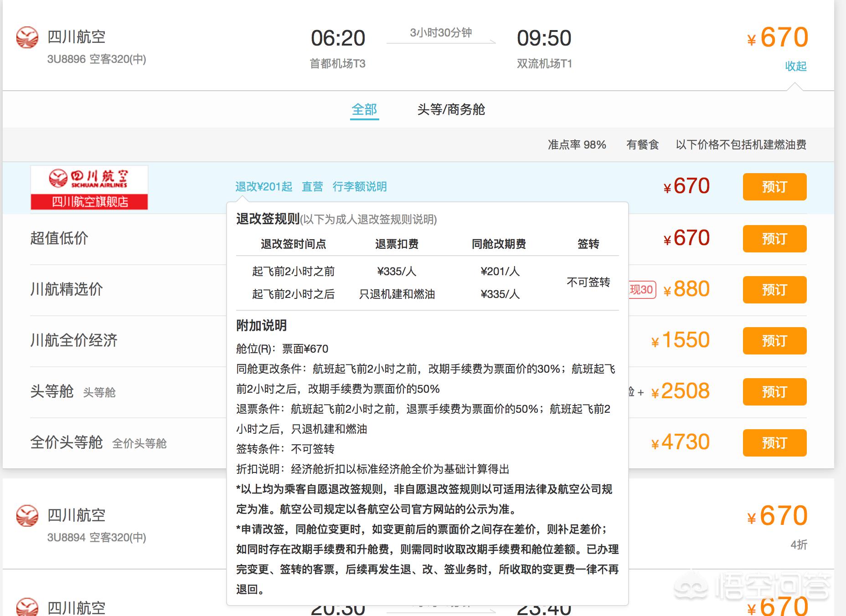Reserve the 川航精选价 ¥880 fare
This screenshot has width=846, height=616.
(x=774, y=289)
